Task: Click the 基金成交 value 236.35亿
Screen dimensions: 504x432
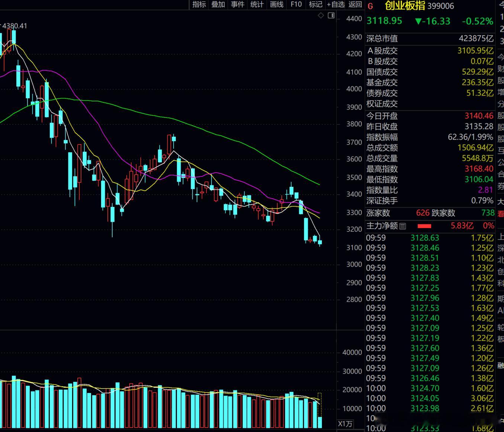Action: click(478, 82)
